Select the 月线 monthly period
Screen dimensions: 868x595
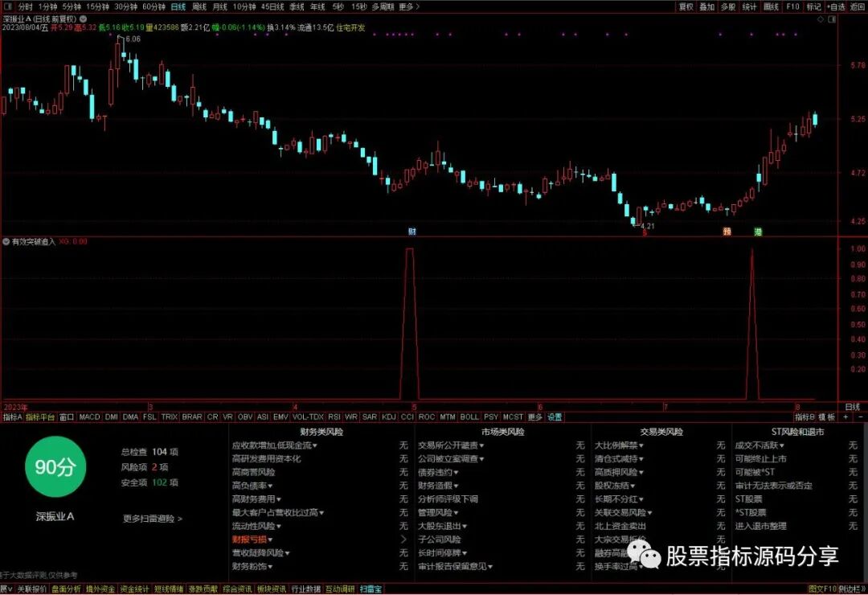pyautogui.click(x=219, y=6)
